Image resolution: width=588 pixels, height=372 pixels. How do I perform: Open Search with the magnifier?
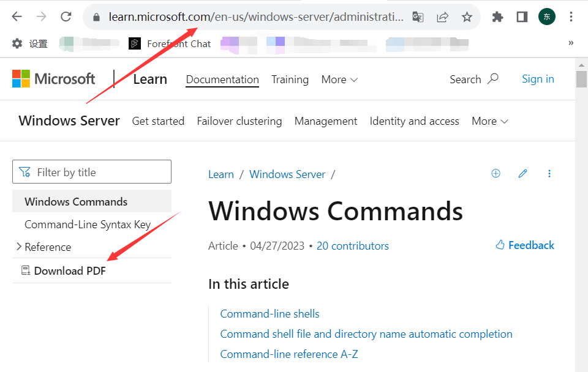click(474, 79)
